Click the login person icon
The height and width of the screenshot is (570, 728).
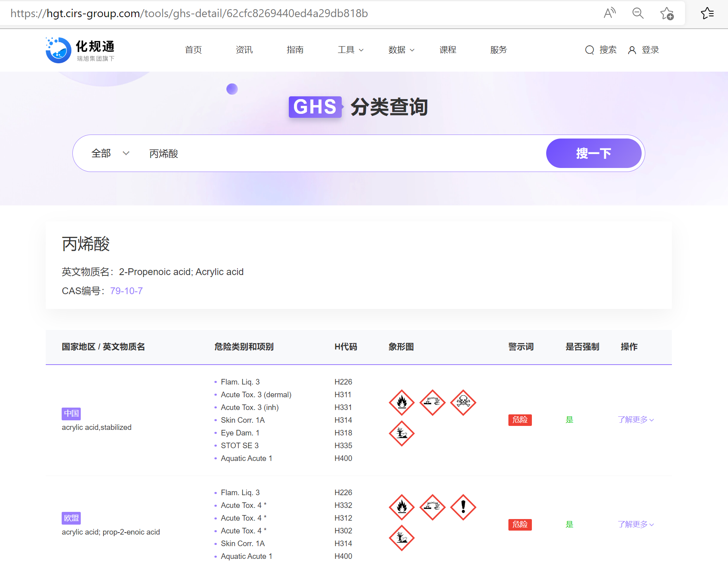click(x=633, y=50)
